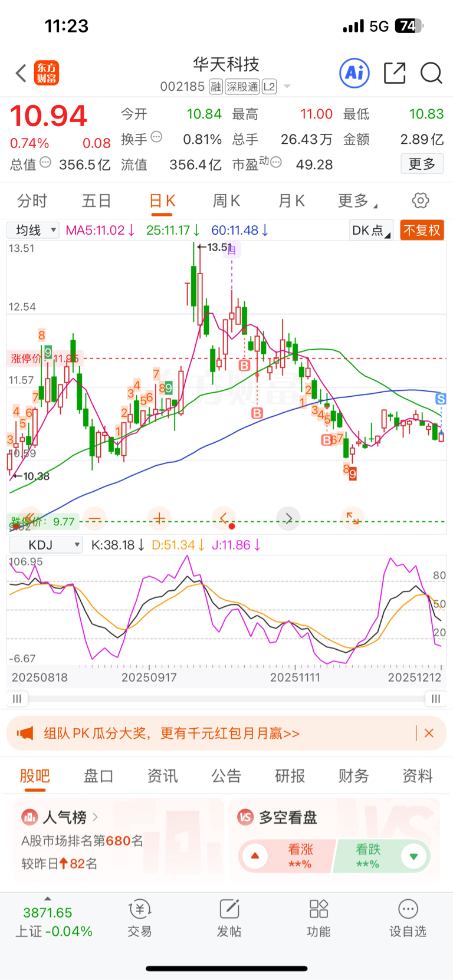This screenshot has width=453, height=980.
Task: Open the 均线 indicator dropdown
Action: (33, 230)
